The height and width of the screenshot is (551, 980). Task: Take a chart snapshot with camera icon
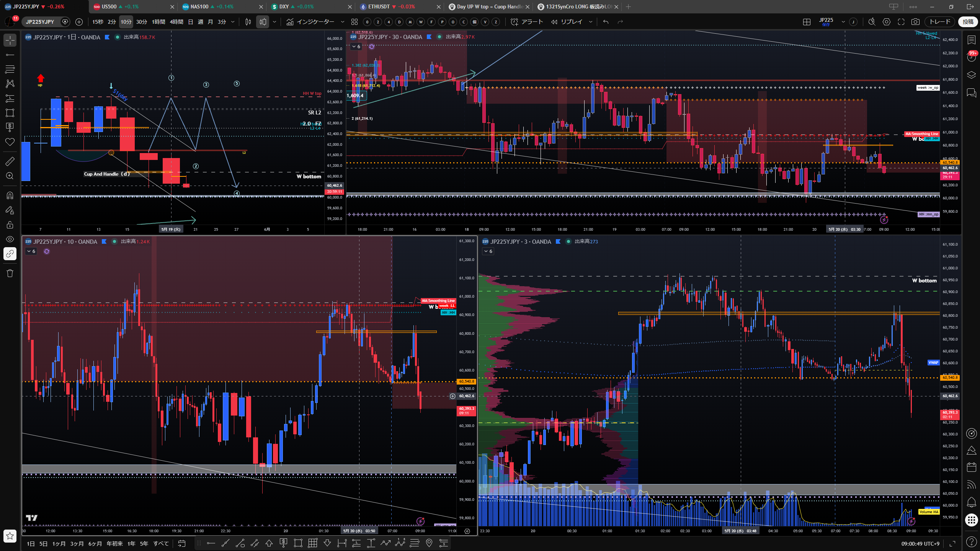915,22
